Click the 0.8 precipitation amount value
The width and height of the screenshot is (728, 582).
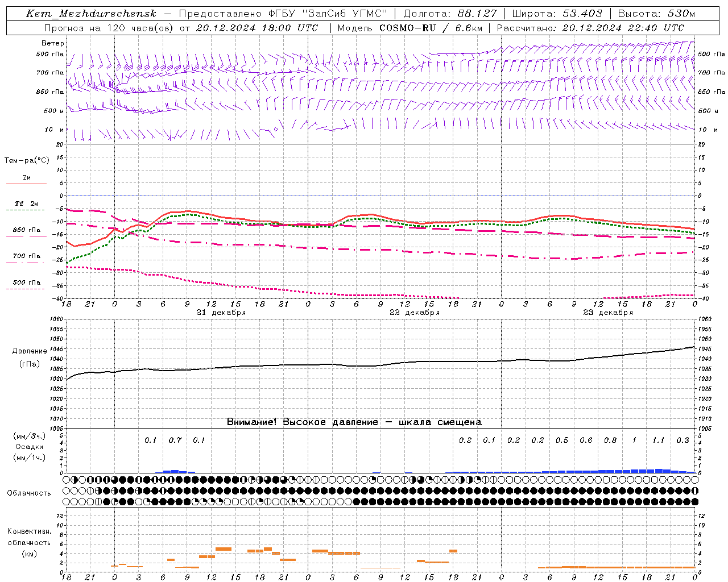click(x=610, y=440)
